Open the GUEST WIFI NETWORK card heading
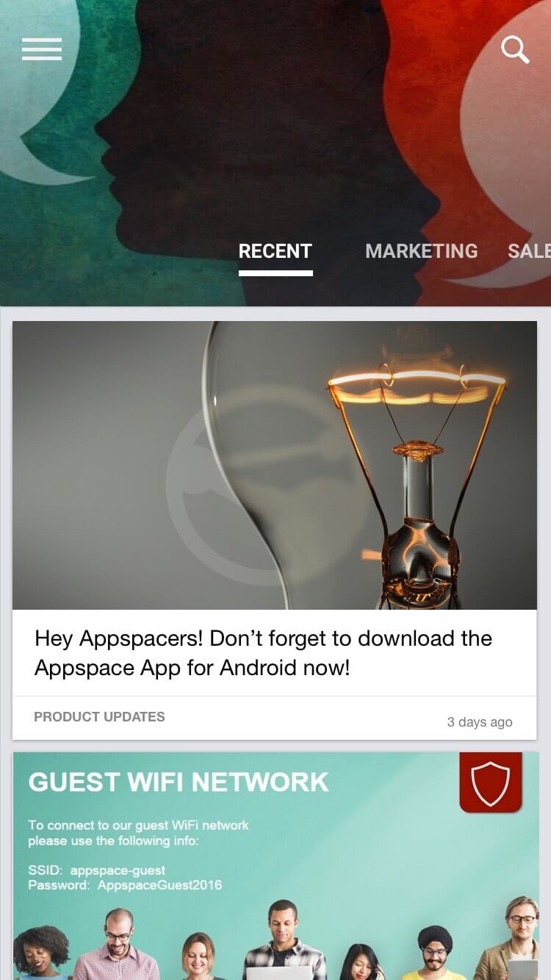Screen dimensions: 551x980 click(x=179, y=782)
